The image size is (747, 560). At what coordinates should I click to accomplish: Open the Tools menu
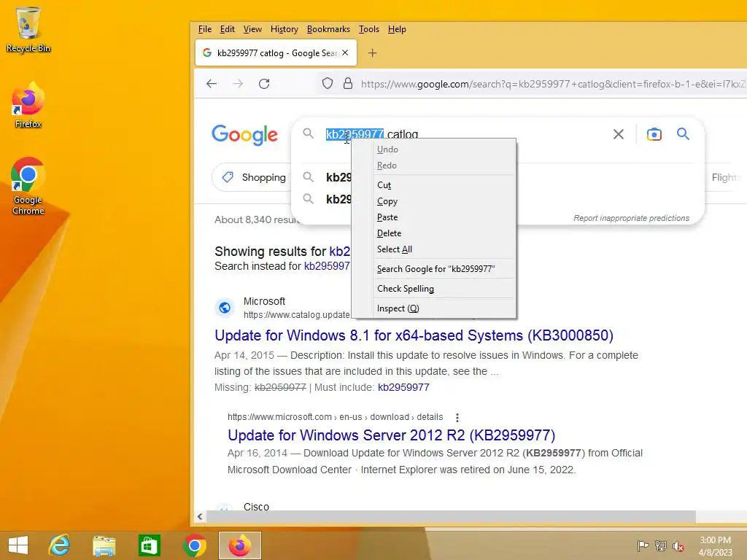(368, 29)
